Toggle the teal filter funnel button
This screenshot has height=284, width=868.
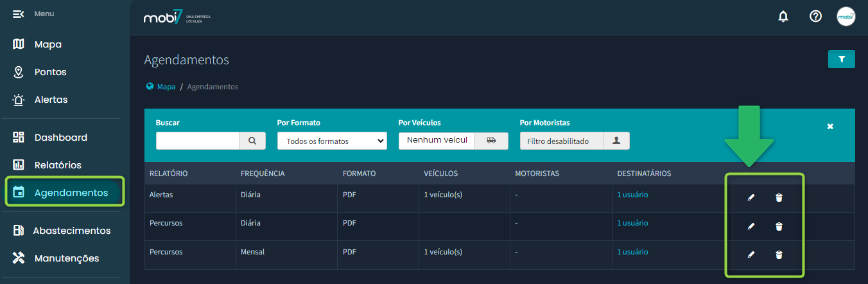click(841, 59)
